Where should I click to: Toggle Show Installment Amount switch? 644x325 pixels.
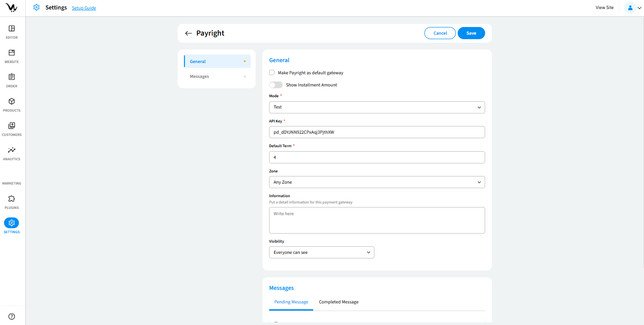pyautogui.click(x=275, y=85)
